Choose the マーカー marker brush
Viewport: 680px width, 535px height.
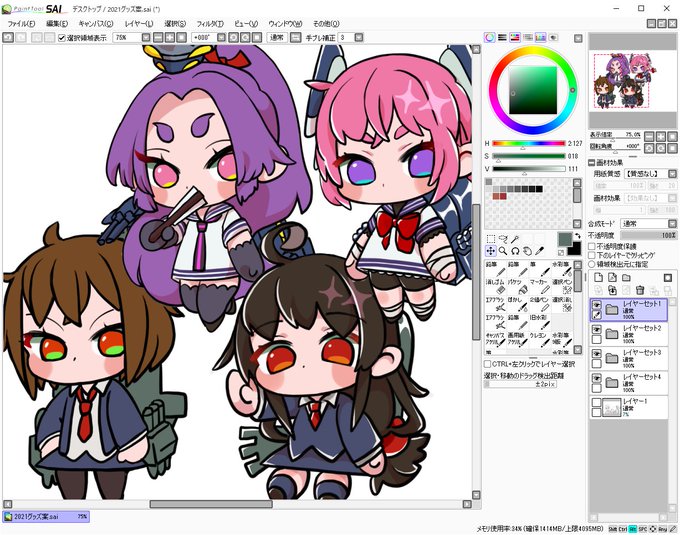click(539, 287)
